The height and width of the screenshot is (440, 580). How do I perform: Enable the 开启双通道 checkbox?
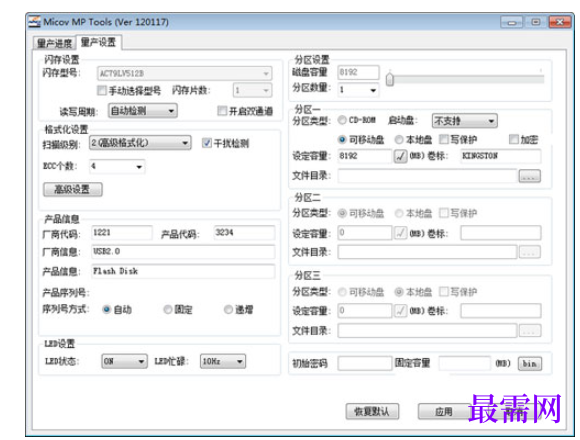coord(222,111)
